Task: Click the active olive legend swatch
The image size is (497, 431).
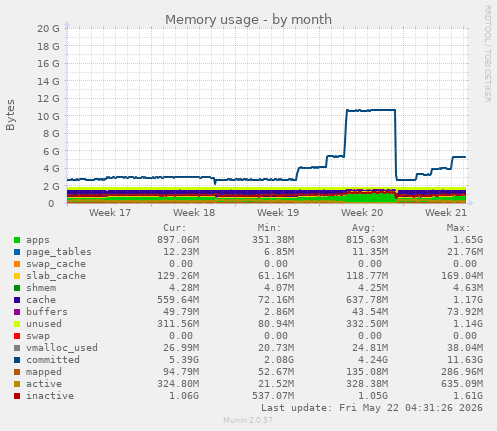Action: pos(17,384)
